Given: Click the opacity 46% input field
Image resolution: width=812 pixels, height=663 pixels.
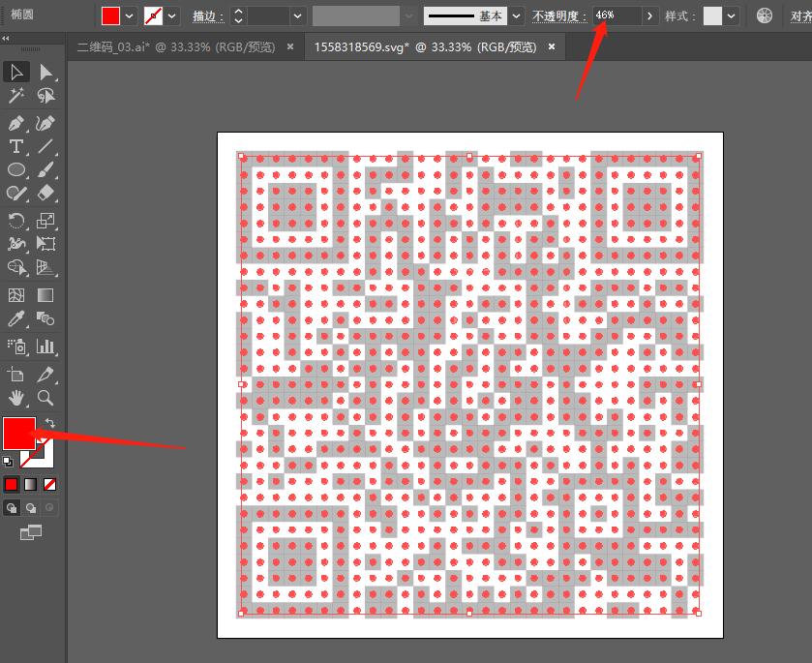Looking at the screenshot, I should [617, 16].
